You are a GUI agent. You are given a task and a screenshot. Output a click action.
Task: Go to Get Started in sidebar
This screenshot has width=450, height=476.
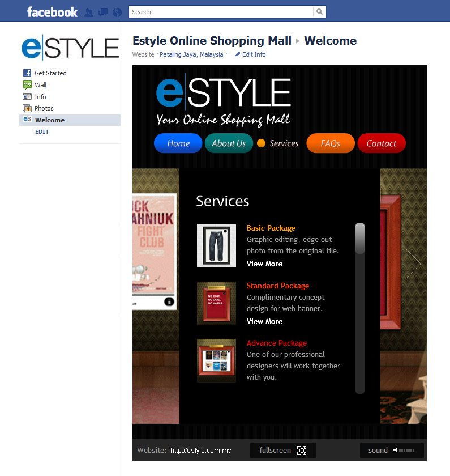tap(50, 73)
